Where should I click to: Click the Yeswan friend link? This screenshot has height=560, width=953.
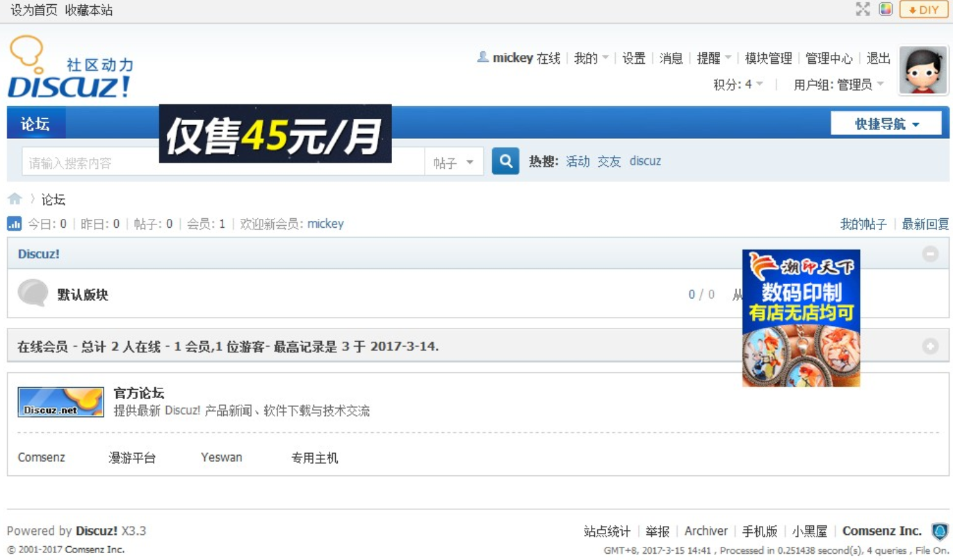pos(222,458)
